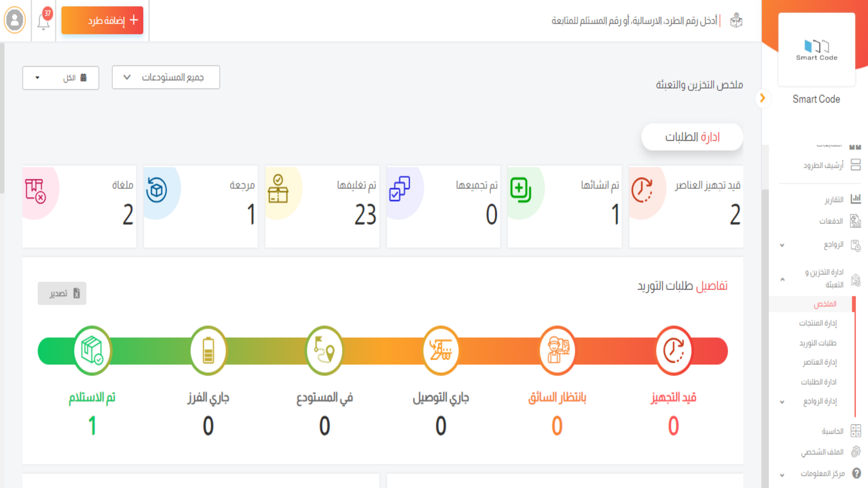Click the parcel tracking number input field
This screenshot has height=488, width=868.
click(633, 21)
